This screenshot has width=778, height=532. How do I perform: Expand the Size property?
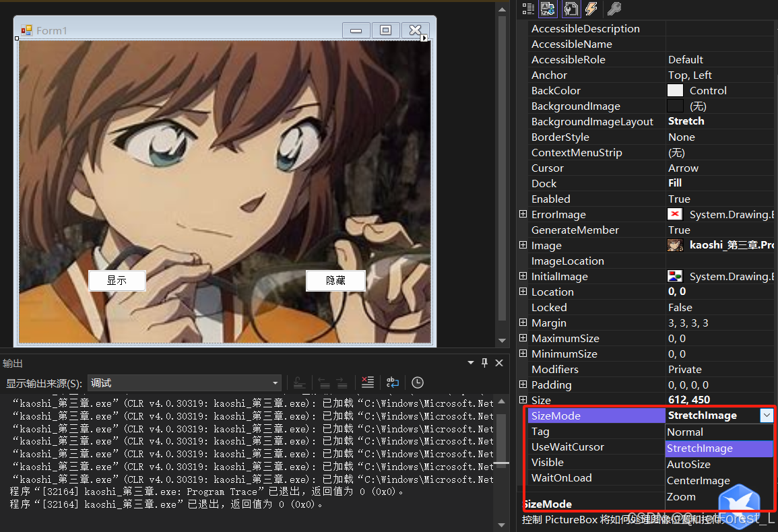tap(523, 399)
